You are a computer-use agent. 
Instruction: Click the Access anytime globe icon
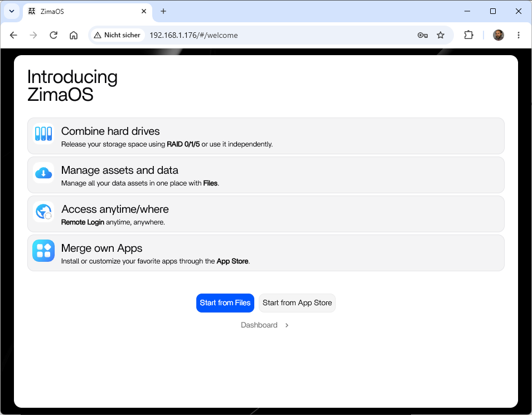[x=43, y=212]
